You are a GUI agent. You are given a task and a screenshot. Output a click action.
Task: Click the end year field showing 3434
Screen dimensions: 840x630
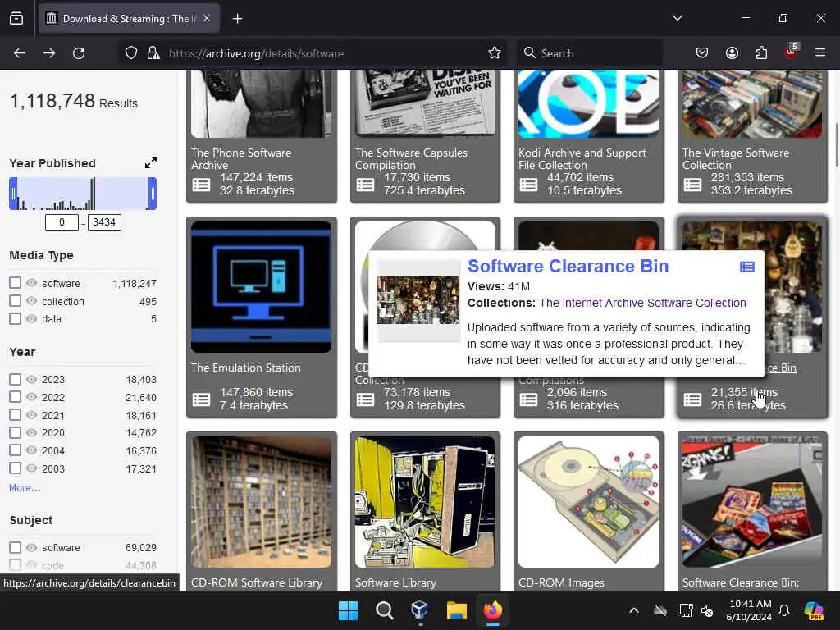104,222
